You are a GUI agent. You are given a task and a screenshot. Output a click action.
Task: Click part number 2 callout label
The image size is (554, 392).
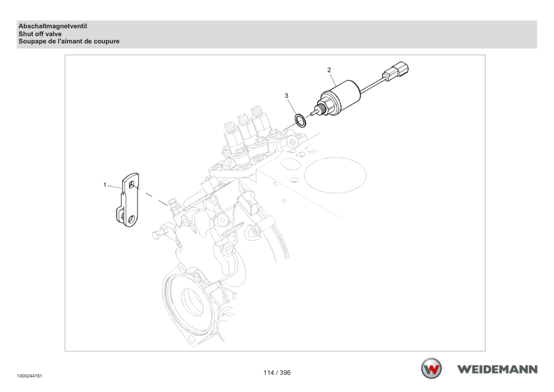[329, 70]
